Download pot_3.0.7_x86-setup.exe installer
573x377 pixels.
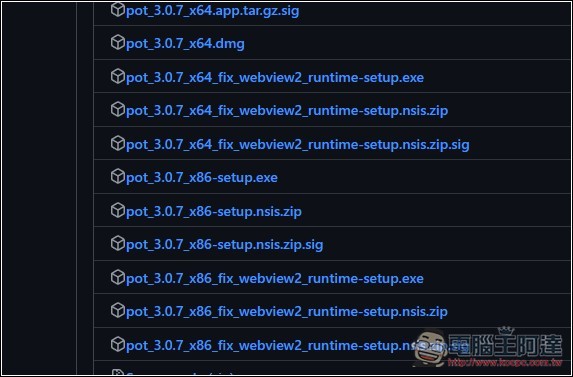[202, 178]
